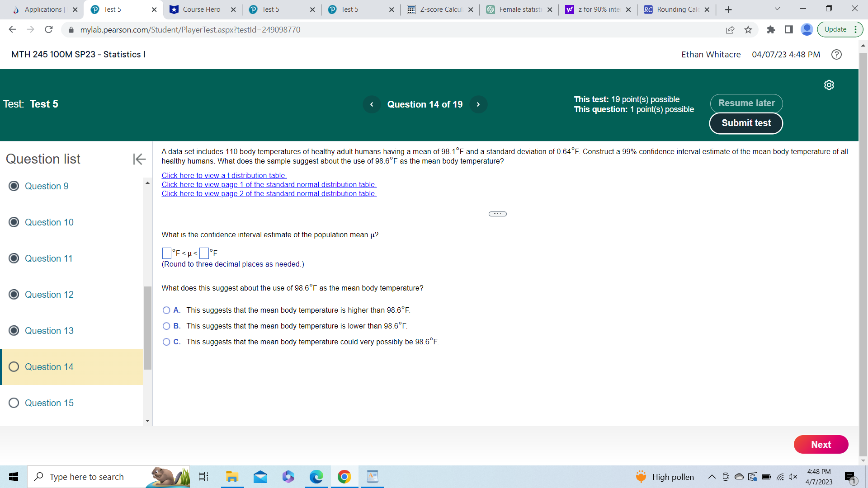Go to the previous question arrow
Viewport: 868px width, 488px height.
372,104
